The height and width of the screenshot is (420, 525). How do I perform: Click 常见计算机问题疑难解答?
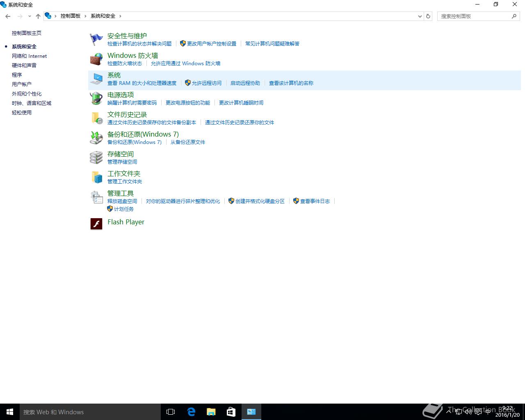click(x=272, y=44)
